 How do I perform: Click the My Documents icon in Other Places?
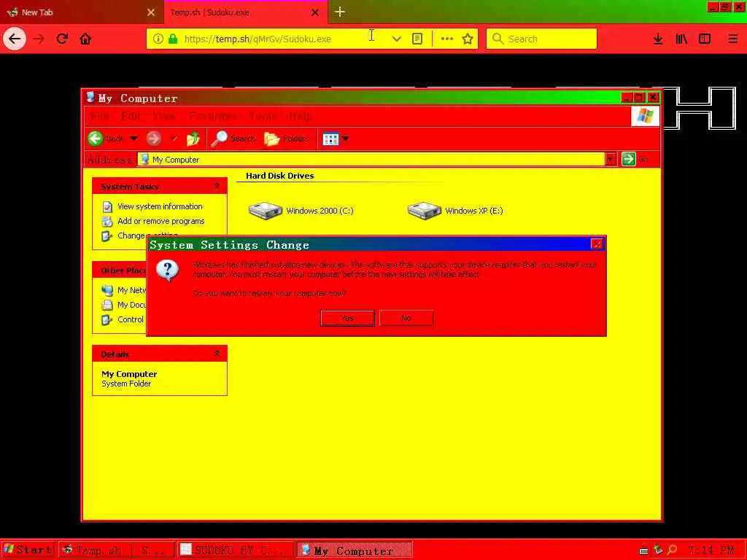pyautogui.click(x=107, y=306)
